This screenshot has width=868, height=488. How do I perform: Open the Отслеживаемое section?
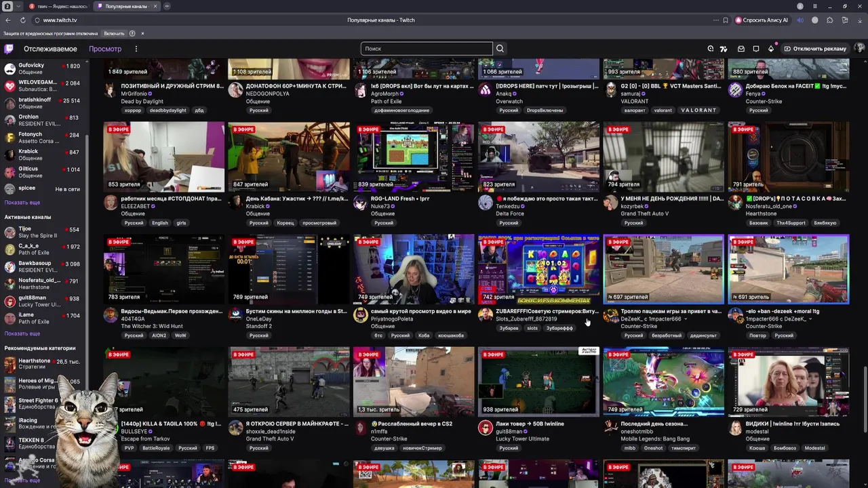pos(50,49)
